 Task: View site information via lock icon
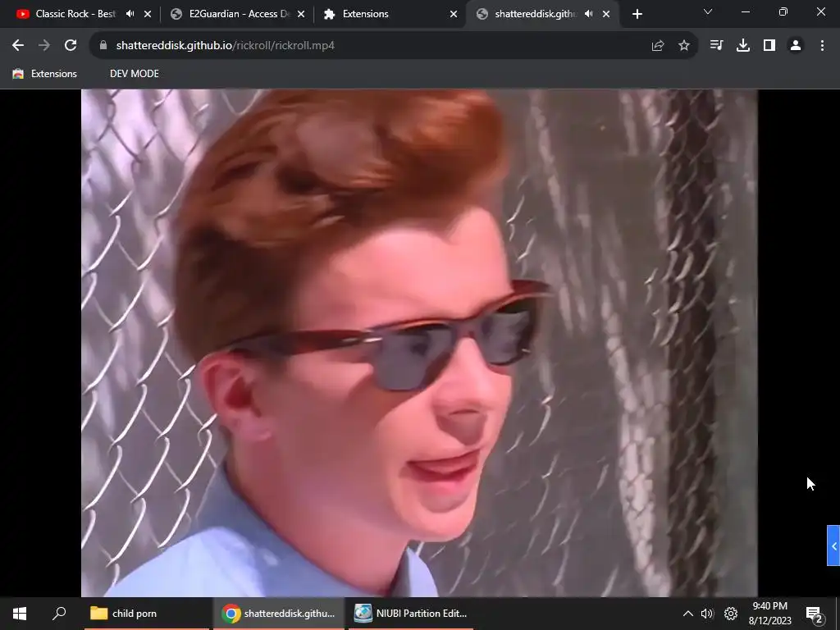point(103,46)
